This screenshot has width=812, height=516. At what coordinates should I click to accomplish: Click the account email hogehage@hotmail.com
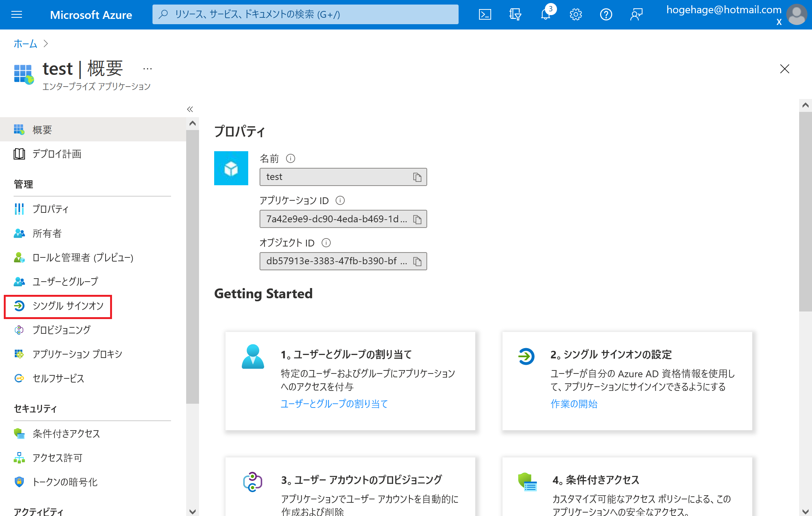click(724, 10)
